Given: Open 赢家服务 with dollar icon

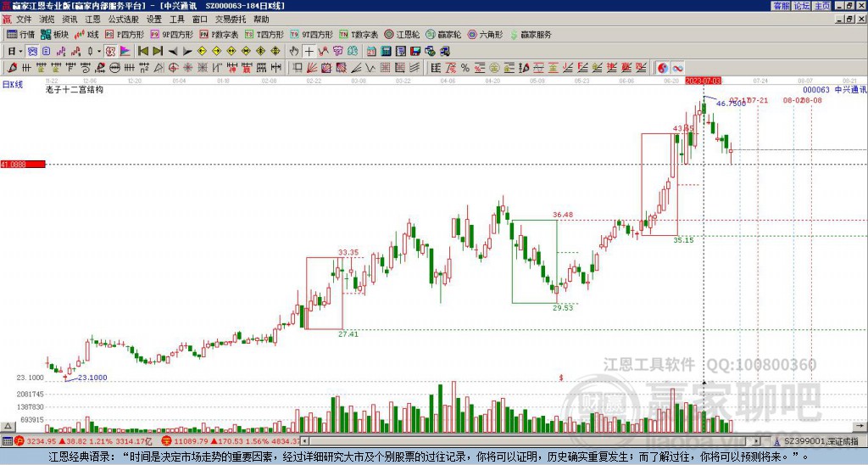Looking at the screenshot, I should pyautogui.click(x=531, y=34).
